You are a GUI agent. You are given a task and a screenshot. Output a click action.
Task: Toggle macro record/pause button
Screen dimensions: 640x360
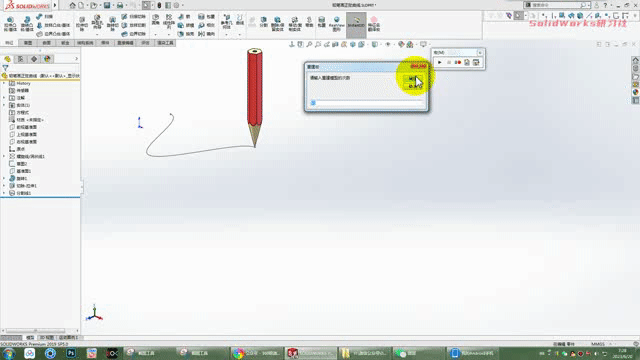click(x=458, y=62)
